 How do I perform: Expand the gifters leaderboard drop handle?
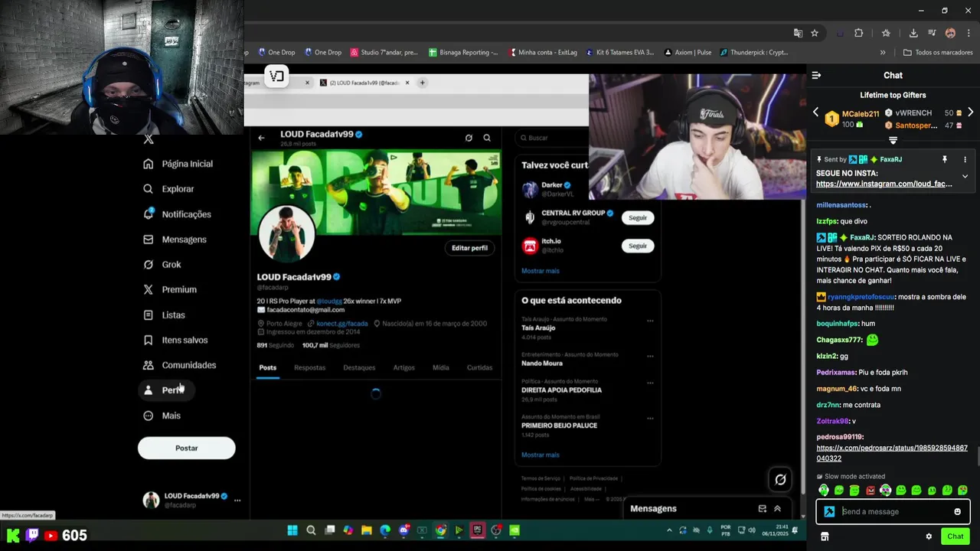pos(893,141)
